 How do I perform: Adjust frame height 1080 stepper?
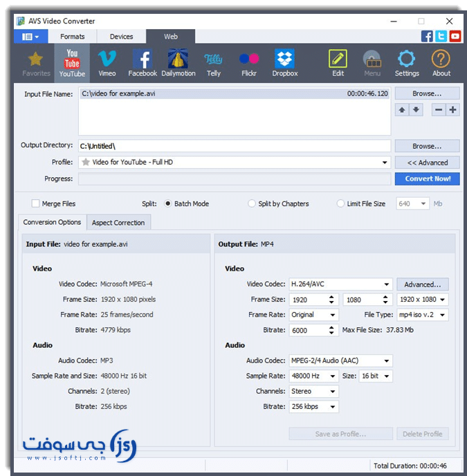coord(385,300)
